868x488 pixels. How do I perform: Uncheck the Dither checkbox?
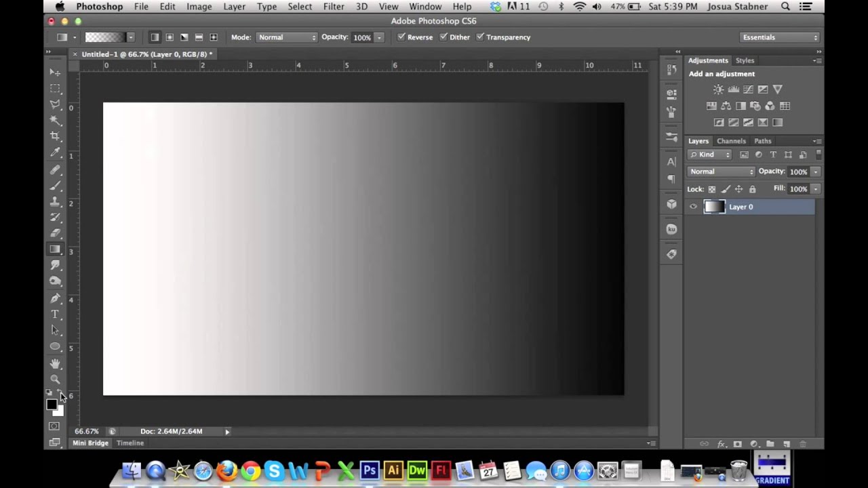tap(443, 37)
